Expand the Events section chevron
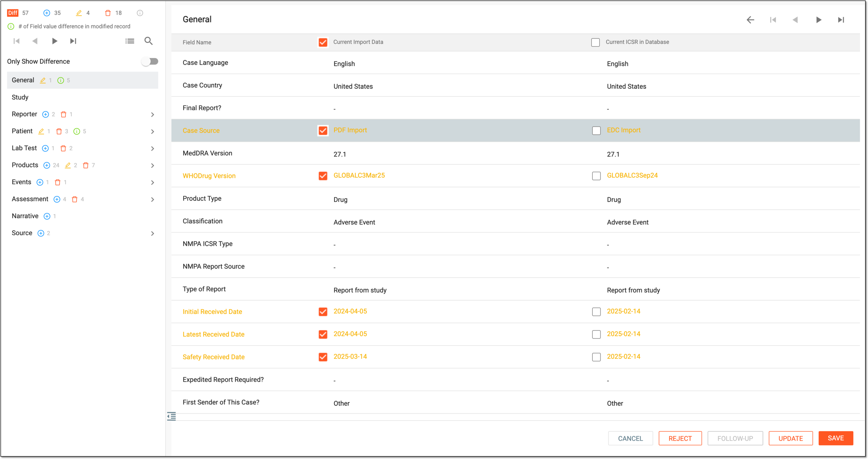Viewport: 868px width, 459px height. pyautogui.click(x=152, y=182)
